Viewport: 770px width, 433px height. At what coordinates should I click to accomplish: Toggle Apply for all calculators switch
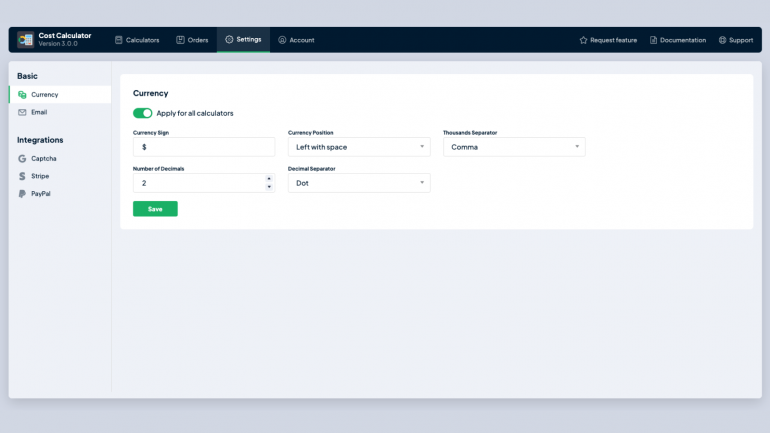[x=142, y=113]
